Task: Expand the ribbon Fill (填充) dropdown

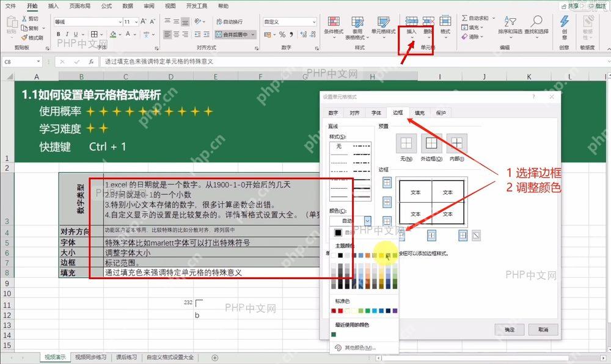Action: [481, 27]
